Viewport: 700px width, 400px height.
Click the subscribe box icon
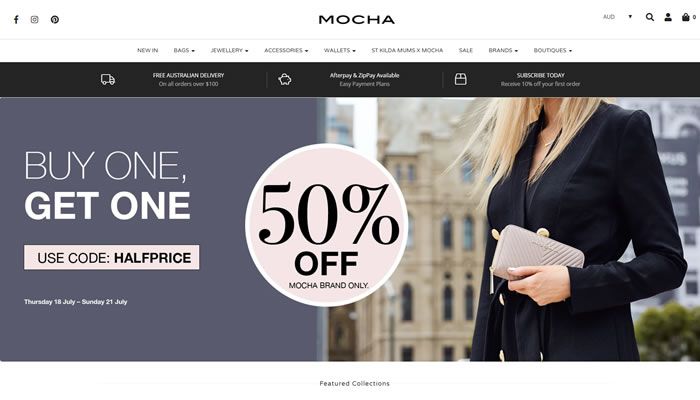460,79
